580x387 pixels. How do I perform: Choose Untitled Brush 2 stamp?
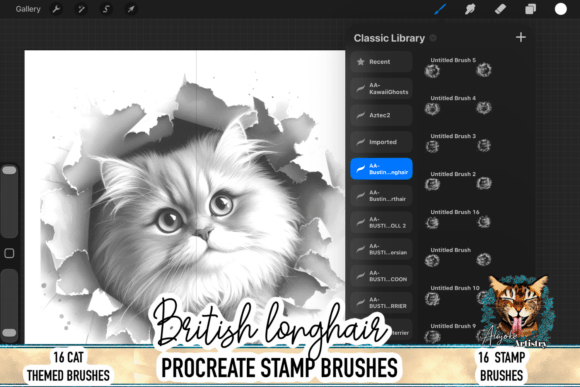point(458,181)
